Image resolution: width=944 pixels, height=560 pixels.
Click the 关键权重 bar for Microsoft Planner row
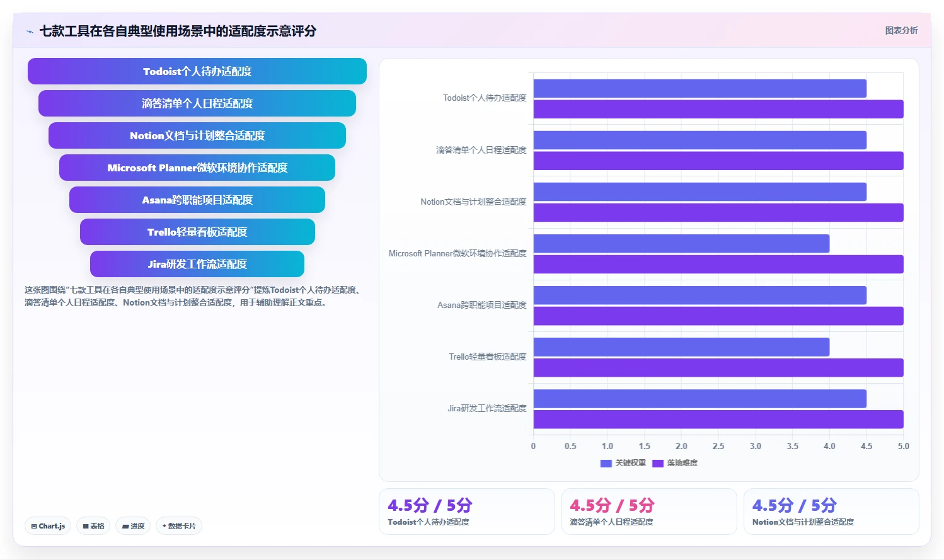[681, 243]
